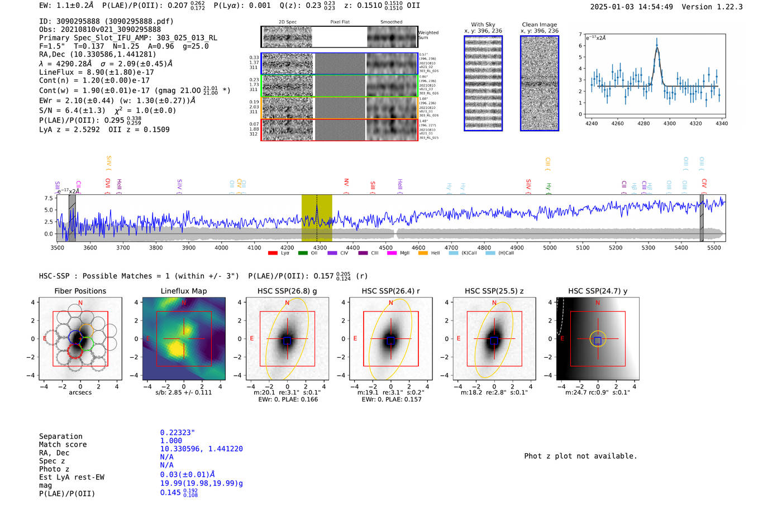This screenshot has height=532, width=782.
Task: Click the red dashed fiber circle
Action: coord(75,351)
